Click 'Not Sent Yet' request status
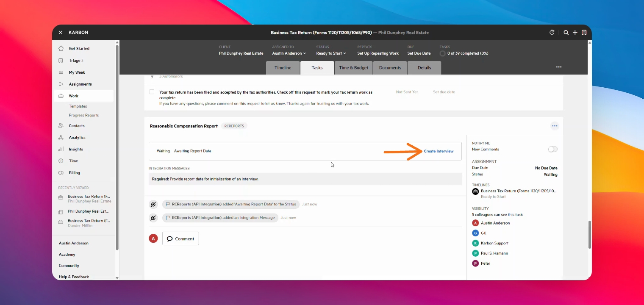Screen dimensions: 644x305 407,92
